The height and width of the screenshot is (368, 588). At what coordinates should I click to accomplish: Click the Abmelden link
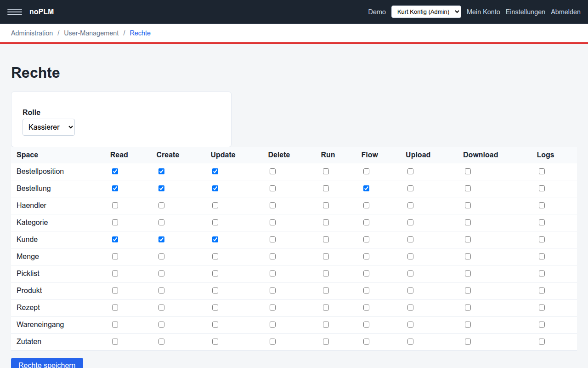point(565,12)
